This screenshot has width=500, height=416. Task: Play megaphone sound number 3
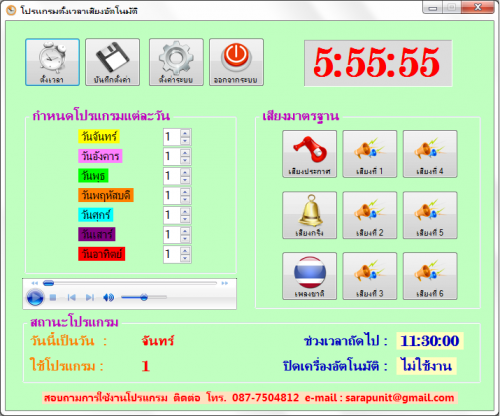click(370, 276)
